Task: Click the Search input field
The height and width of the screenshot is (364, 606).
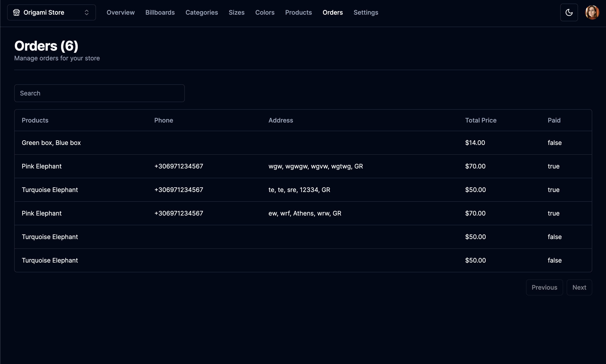Action: pyautogui.click(x=99, y=93)
